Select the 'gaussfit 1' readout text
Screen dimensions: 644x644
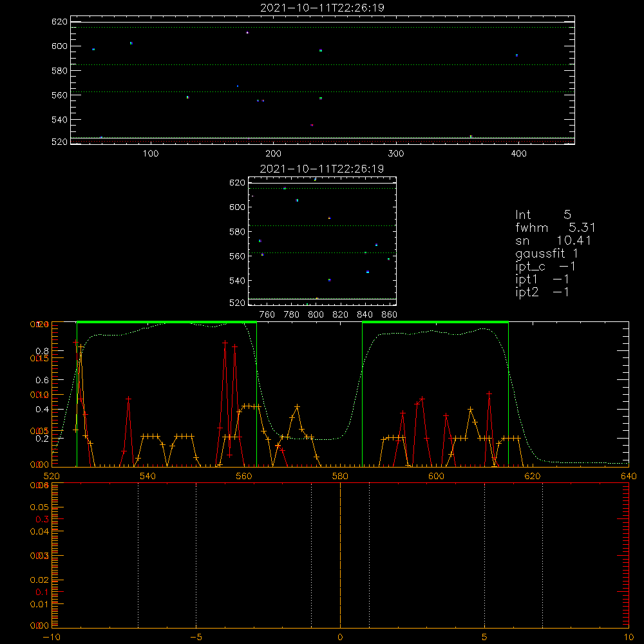(x=547, y=253)
